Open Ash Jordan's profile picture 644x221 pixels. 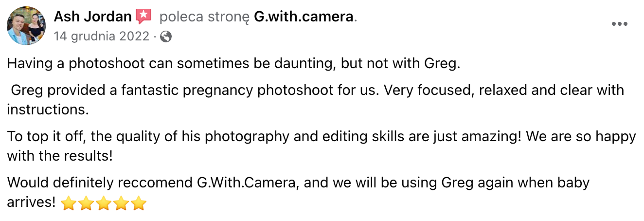pos(26,26)
